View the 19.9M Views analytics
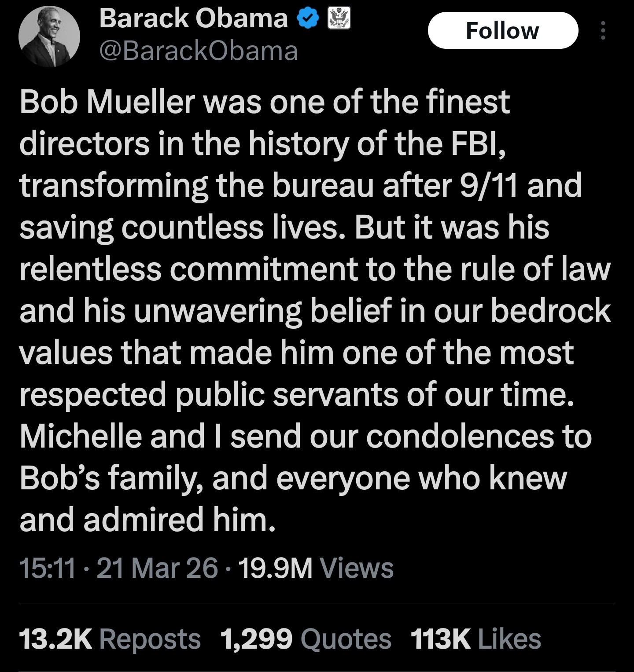Image resolution: width=634 pixels, height=672 pixels. click(315, 568)
